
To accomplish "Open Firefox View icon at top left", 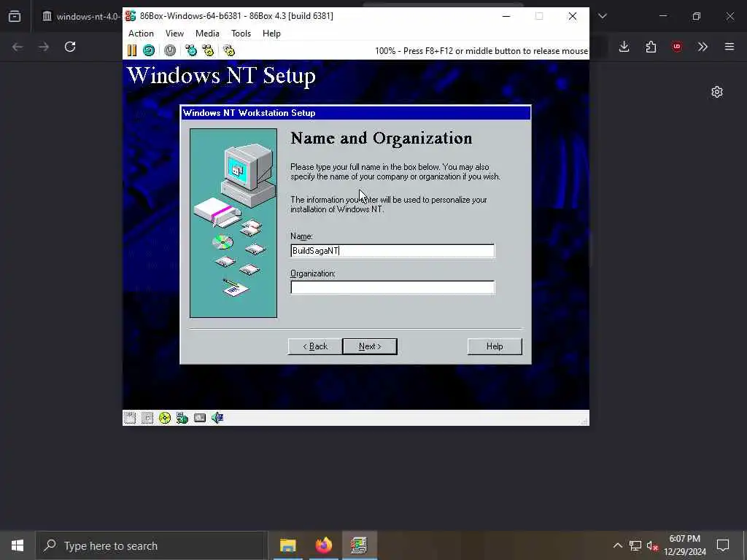I will [x=15, y=16].
